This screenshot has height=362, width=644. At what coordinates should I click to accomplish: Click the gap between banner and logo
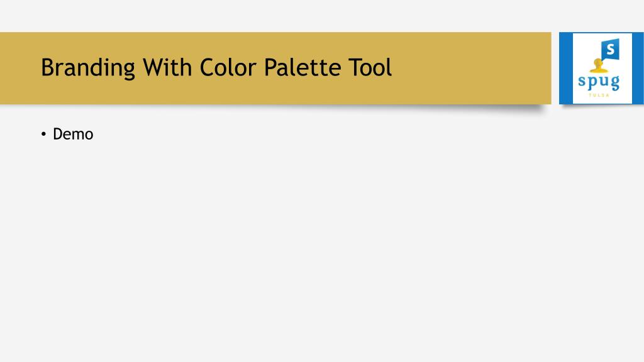555,68
